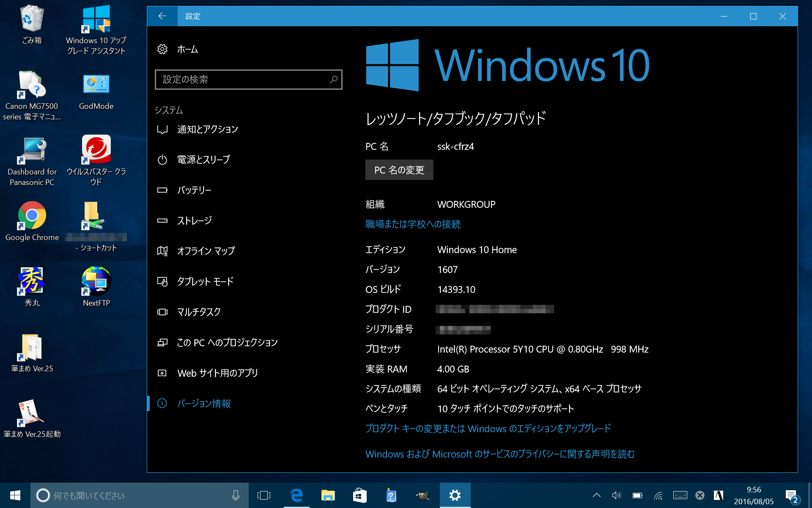The width and height of the screenshot is (812, 508).
Task: Launch Microsoft Edge from taskbar
Action: click(297, 495)
